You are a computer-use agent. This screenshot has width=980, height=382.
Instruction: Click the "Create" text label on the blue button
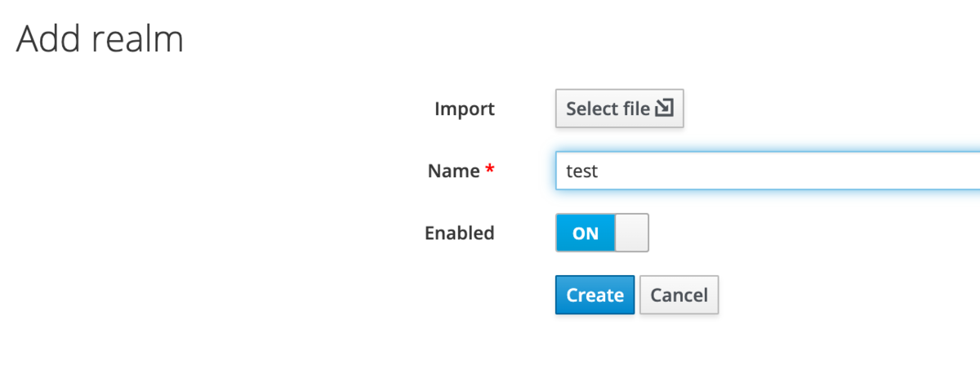point(595,295)
